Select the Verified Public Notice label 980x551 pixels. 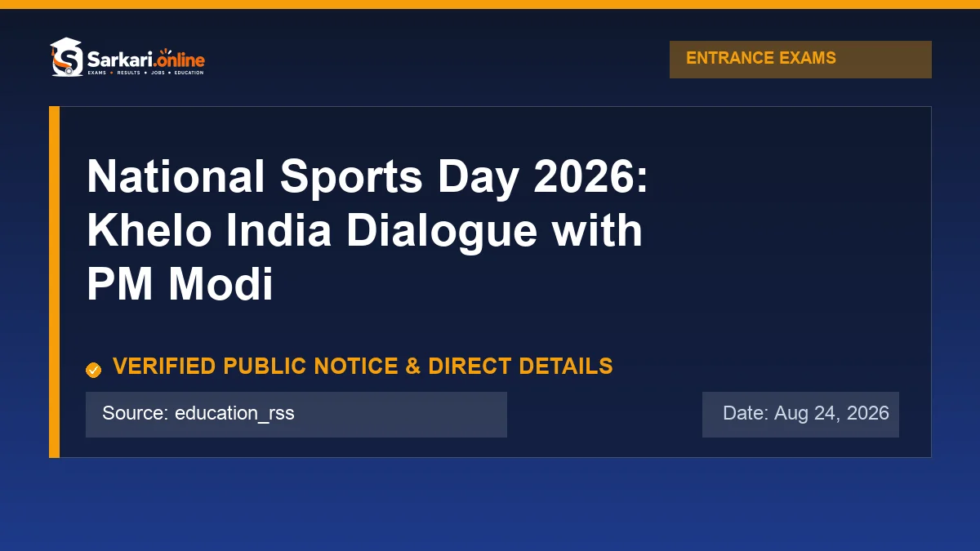click(x=363, y=367)
